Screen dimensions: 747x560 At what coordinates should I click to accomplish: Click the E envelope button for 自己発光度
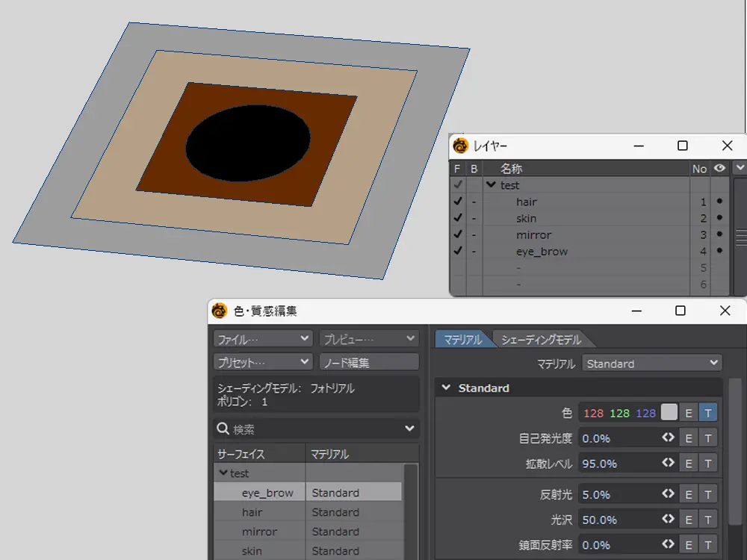[x=689, y=438]
